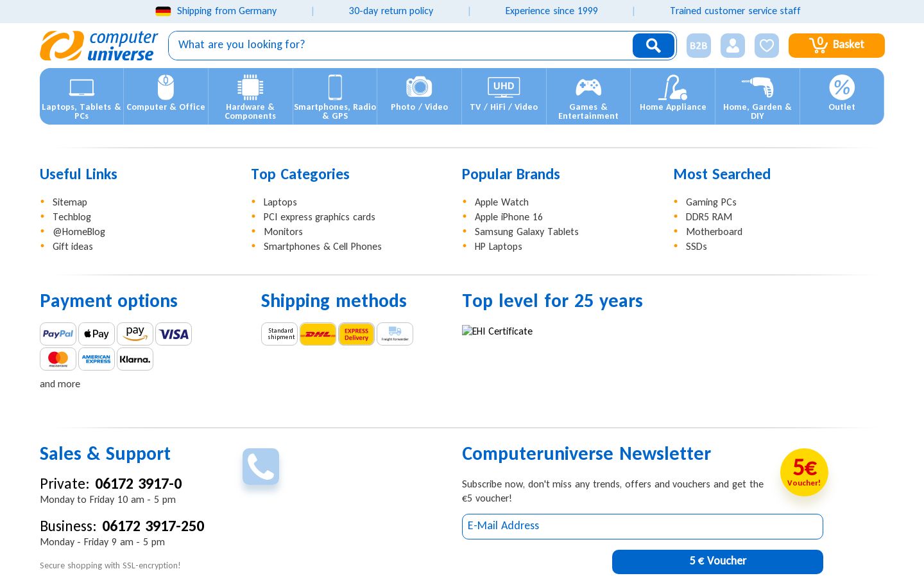Click the DHL shipping icon

pos(318,334)
